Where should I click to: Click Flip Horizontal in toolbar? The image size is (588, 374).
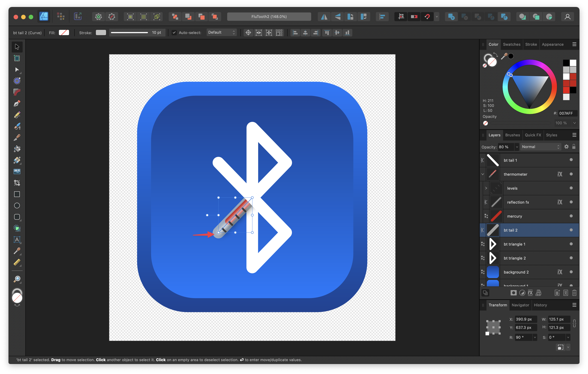click(x=324, y=17)
